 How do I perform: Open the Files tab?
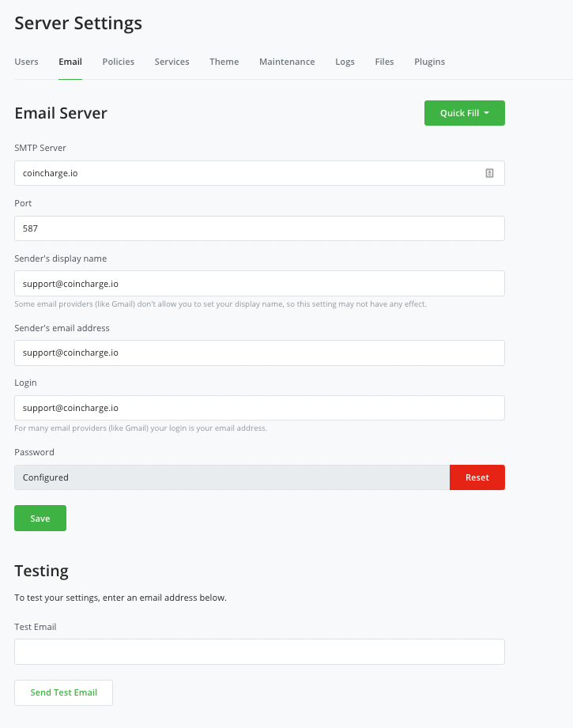click(384, 62)
